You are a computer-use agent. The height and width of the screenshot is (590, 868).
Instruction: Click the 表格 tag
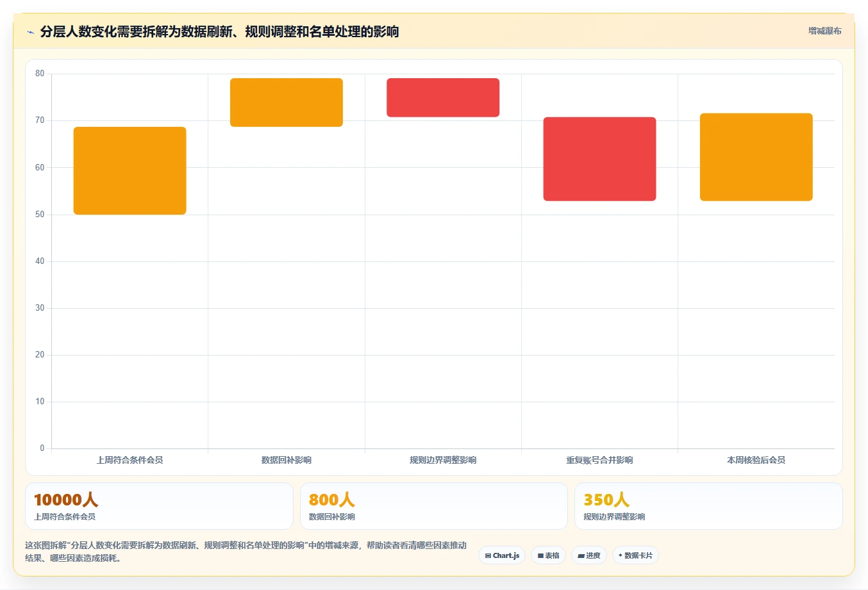(x=548, y=555)
